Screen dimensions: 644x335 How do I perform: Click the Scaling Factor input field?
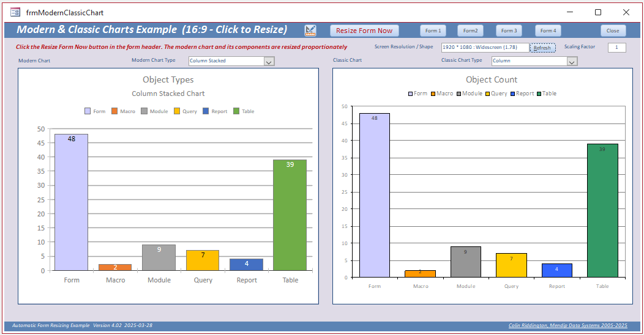point(616,47)
